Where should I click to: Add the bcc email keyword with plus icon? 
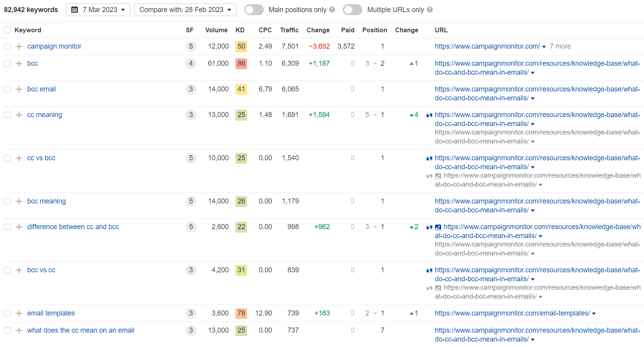tap(19, 89)
